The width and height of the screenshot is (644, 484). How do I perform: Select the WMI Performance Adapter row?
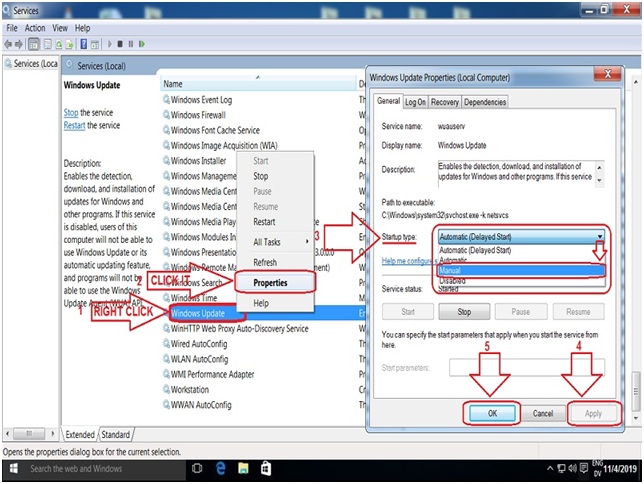[212, 374]
